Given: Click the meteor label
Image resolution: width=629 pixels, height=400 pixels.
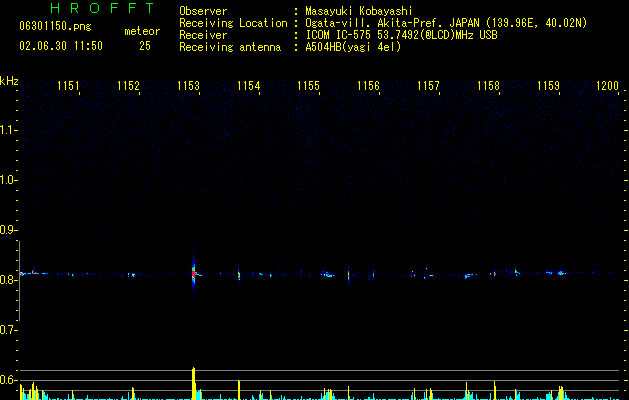Looking at the screenshot, I should point(142,31).
